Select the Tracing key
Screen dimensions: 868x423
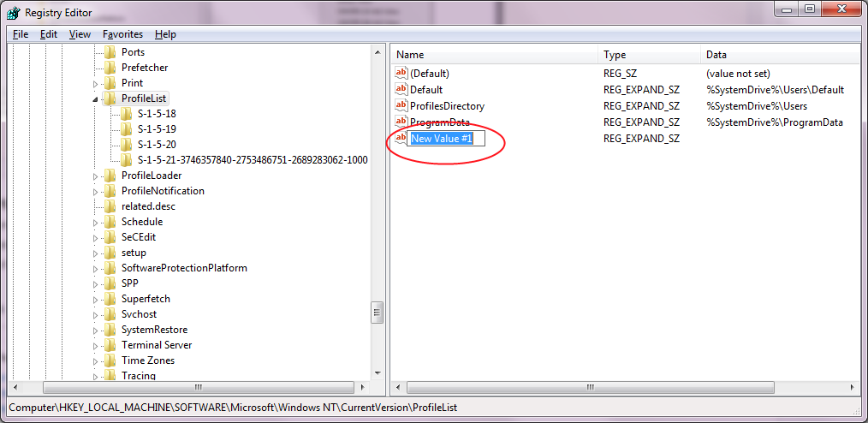point(139,376)
